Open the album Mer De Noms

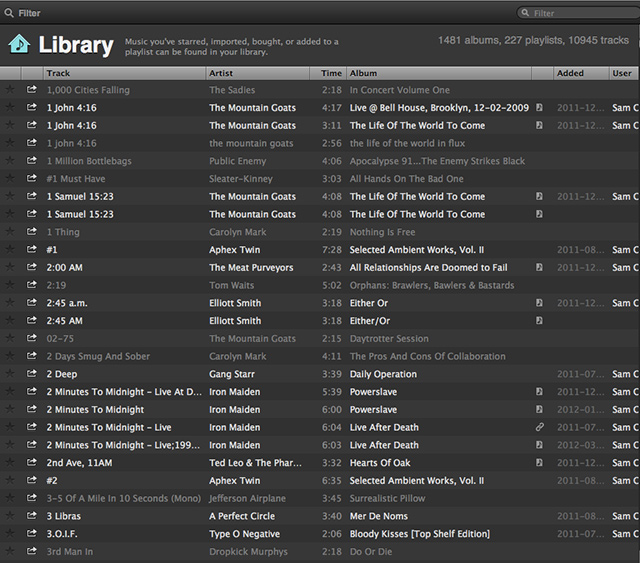pyautogui.click(x=381, y=516)
